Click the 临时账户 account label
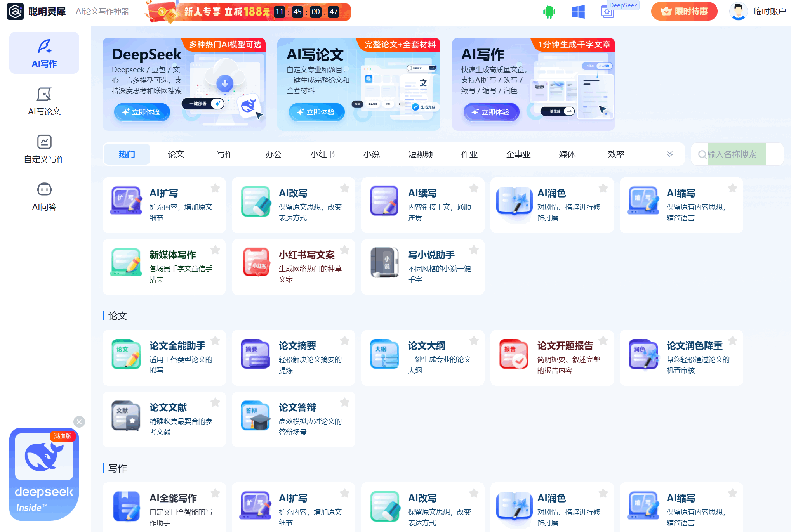The width and height of the screenshot is (791, 532). (770, 12)
